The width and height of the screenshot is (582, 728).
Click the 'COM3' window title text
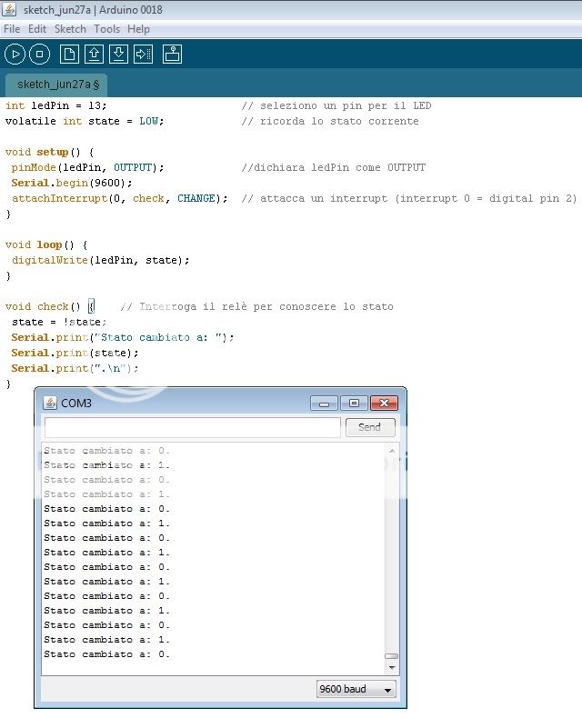tap(76, 403)
